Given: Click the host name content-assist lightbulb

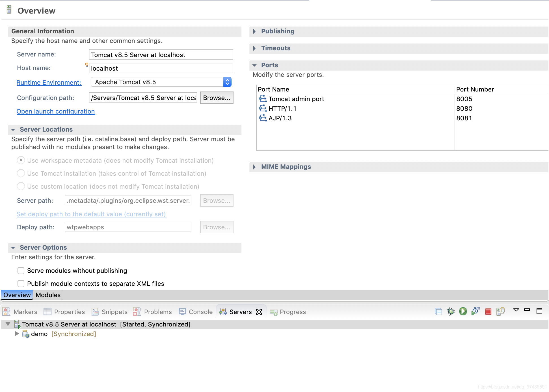Looking at the screenshot, I should pos(87,65).
